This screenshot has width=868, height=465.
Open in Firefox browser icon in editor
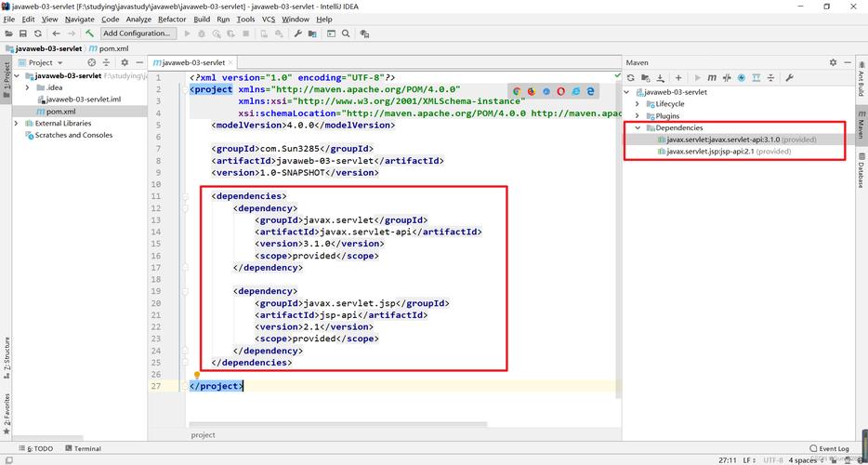tap(532, 91)
